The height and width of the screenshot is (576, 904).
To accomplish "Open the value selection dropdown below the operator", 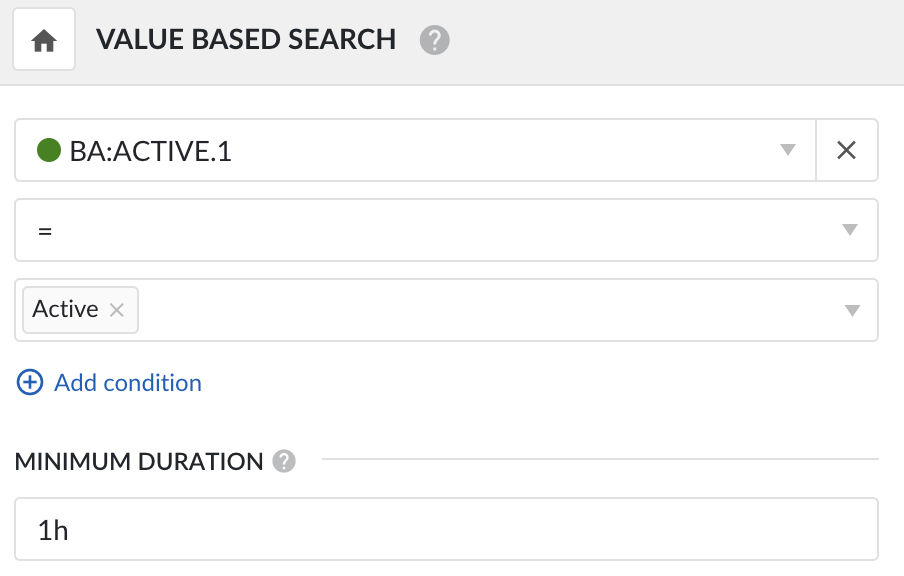I will tap(850, 310).
